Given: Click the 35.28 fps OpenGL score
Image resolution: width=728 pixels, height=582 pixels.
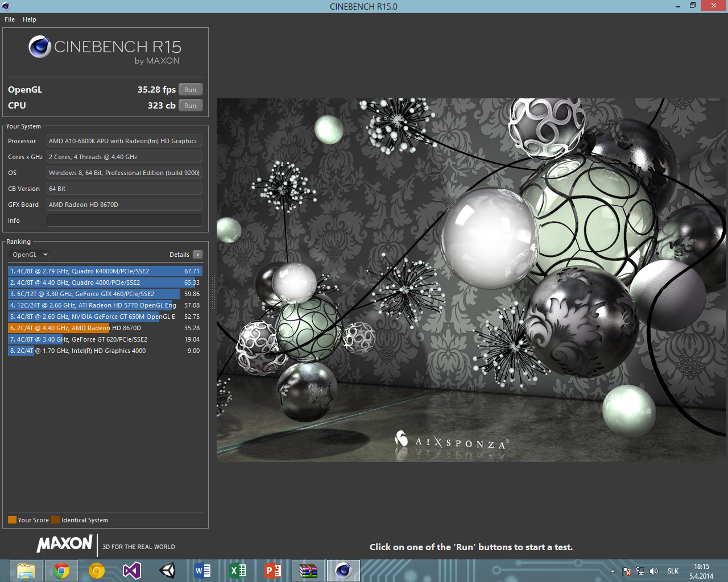Looking at the screenshot, I should click(156, 90).
